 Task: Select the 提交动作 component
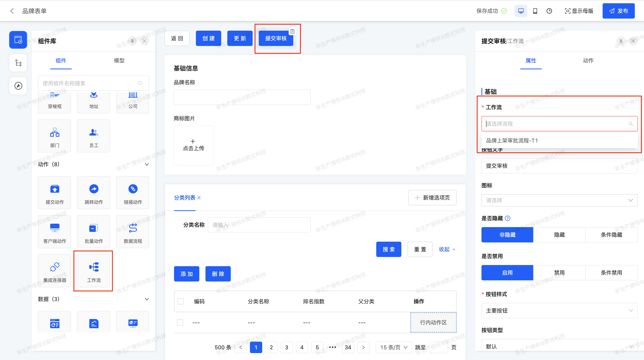click(x=54, y=193)
